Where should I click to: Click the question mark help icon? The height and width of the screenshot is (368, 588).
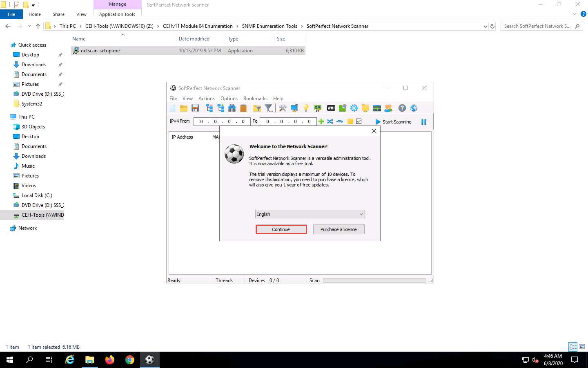(x=402, y=108)
